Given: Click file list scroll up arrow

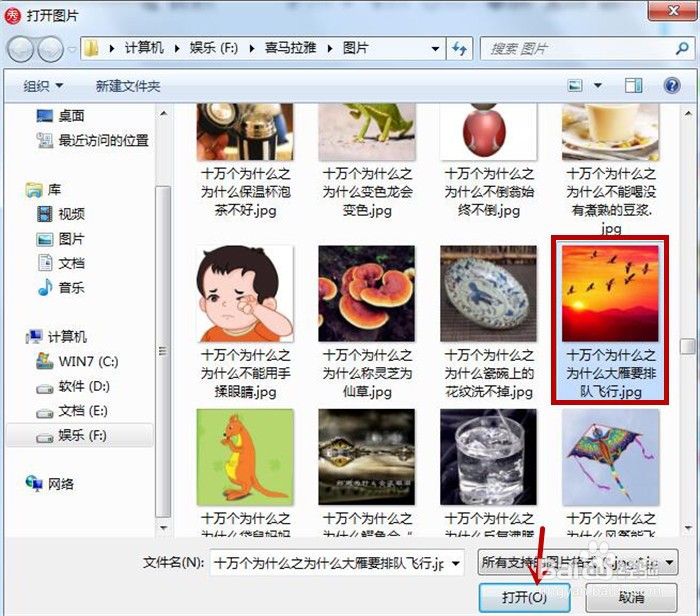Looking at the screenshot, I should click(x=688, y=113).
